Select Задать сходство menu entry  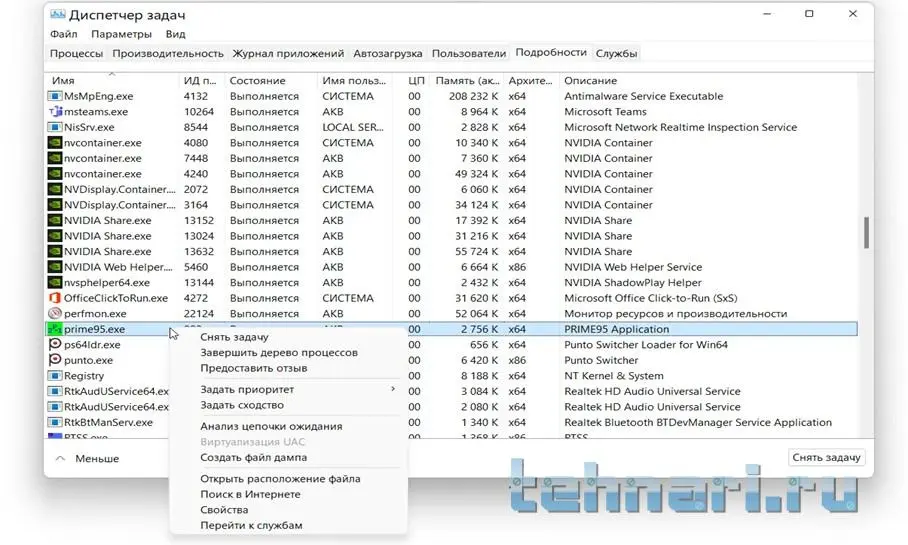242,405
